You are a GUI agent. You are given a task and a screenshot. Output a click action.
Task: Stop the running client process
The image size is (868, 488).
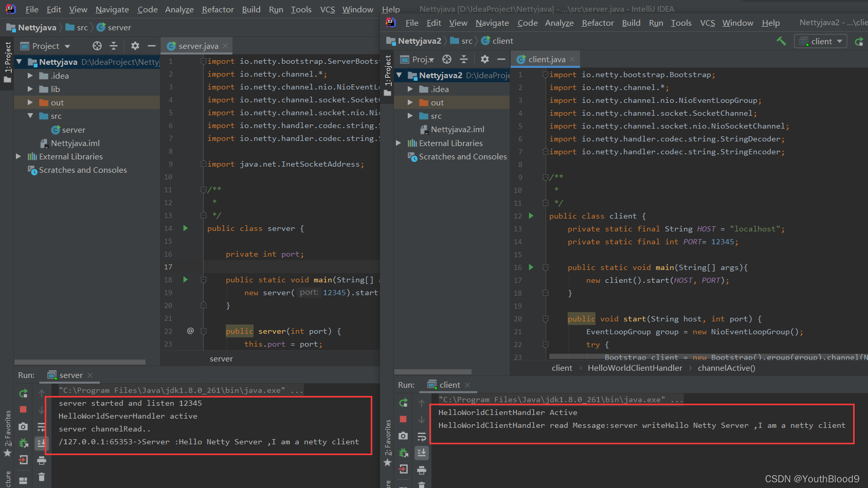coord(403,419)
